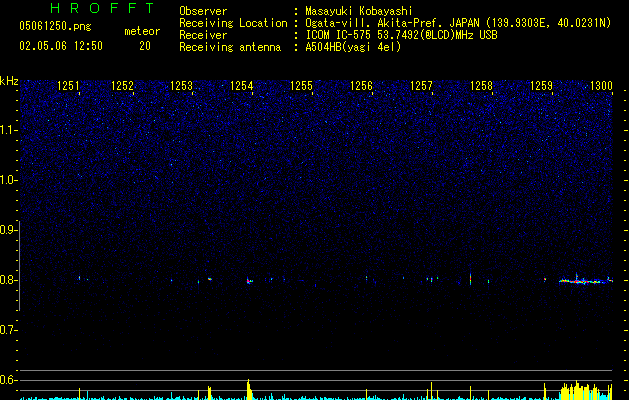Select the Observer label
629x400 pixels.
click(203, 11)
